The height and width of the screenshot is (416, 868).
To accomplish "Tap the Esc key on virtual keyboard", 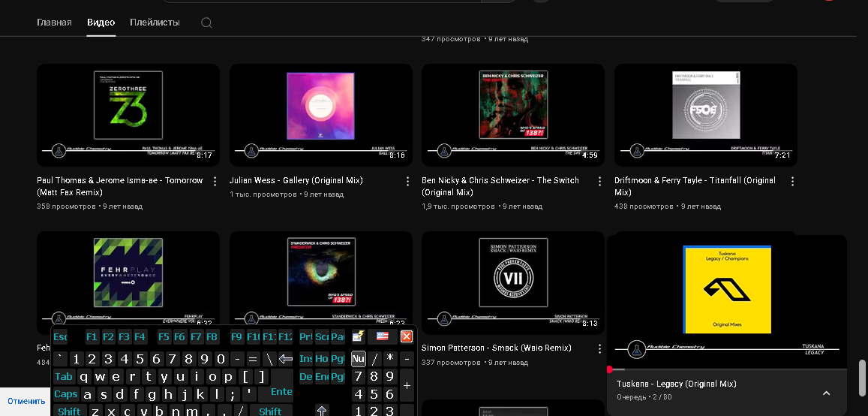I will [60, 336].
